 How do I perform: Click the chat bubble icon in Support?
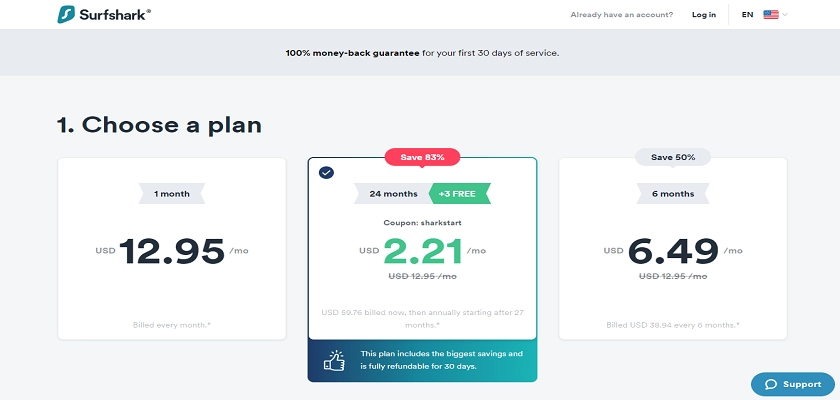pos(771,384)
